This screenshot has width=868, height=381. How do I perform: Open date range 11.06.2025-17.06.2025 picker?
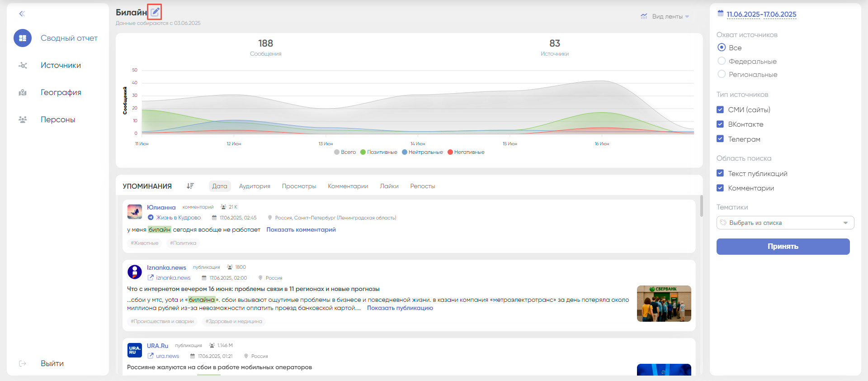(x=761, y=14)
